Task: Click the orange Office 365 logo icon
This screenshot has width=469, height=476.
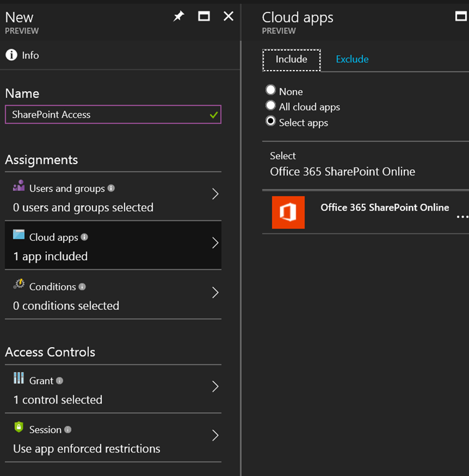Action: click(288, 212)
